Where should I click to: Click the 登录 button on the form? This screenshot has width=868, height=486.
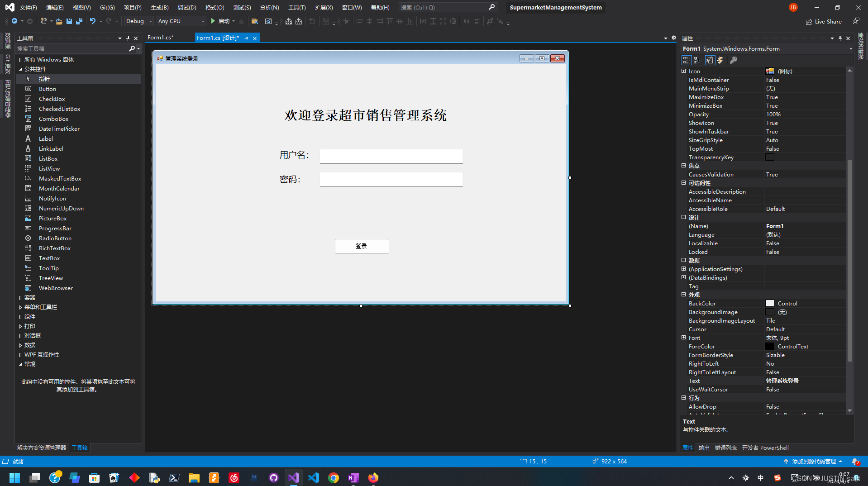362,246
